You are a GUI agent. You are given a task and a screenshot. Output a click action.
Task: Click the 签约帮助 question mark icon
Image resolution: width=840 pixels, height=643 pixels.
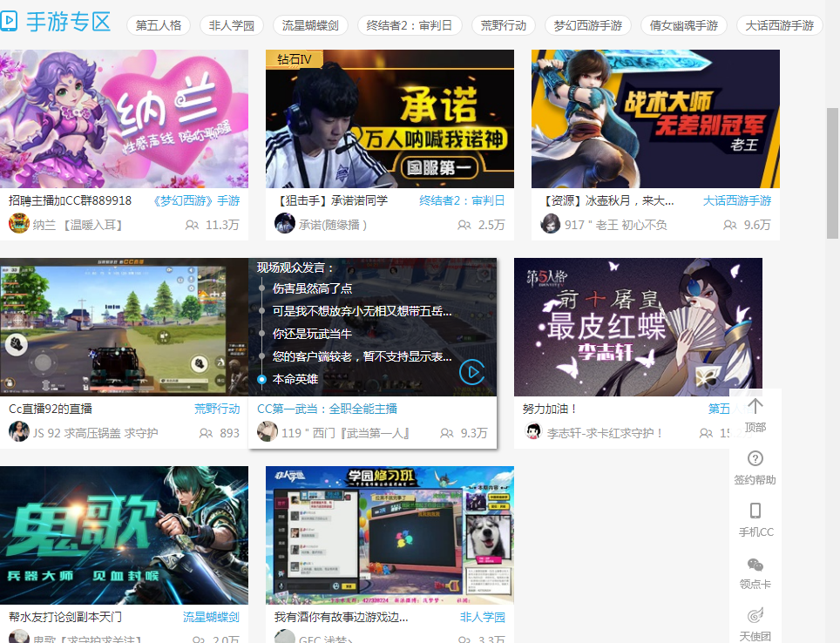click(755, 458)
